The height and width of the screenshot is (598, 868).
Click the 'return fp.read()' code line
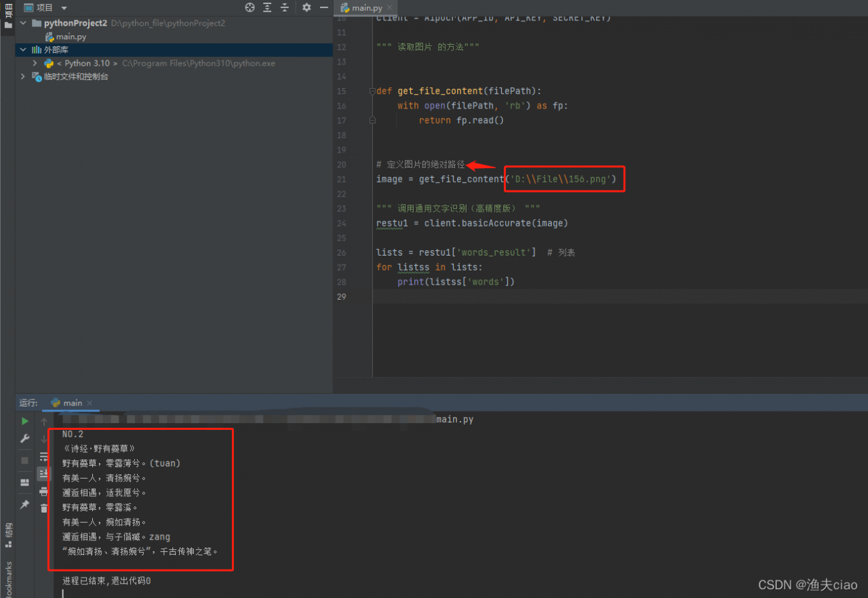tap(461, 120)
